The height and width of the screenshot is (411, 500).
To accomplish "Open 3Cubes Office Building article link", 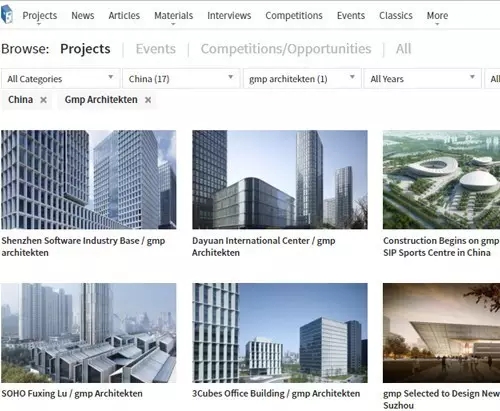I will tap(276, 393).
